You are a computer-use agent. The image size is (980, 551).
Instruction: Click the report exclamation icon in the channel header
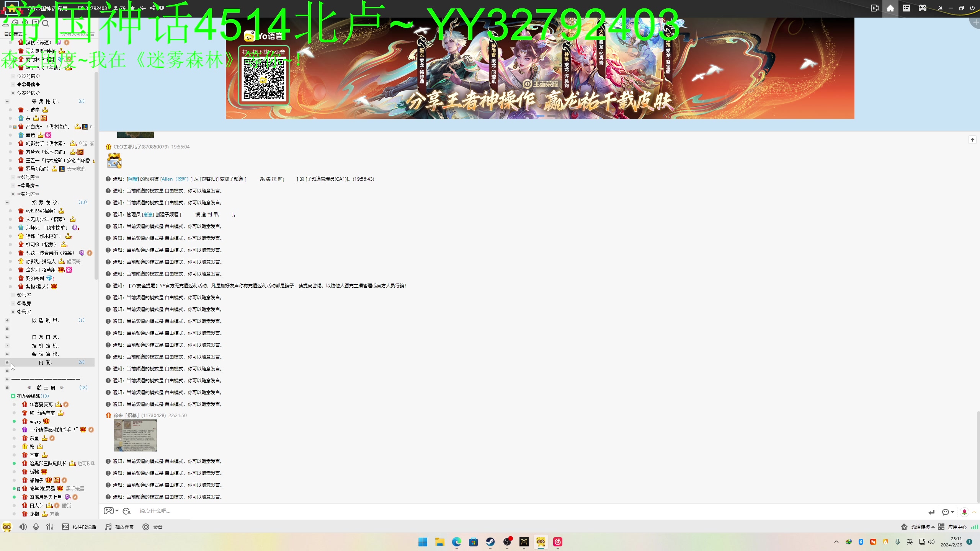[x=161, y=8]
